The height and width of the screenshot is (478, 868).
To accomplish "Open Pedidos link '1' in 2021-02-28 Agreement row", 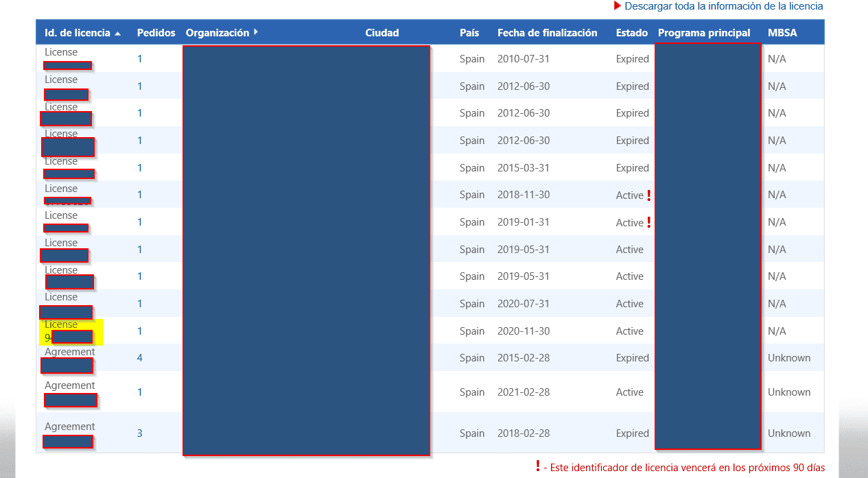I will click(x=140, y=392).
